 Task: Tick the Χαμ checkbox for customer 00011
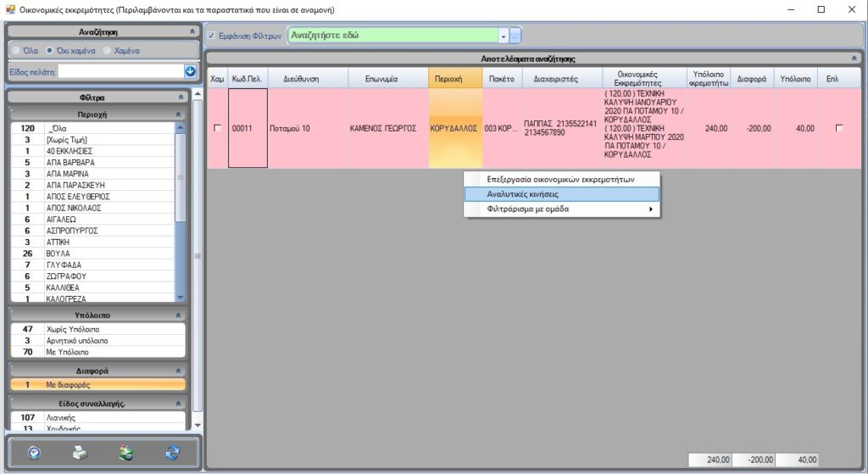click(x=217, y=128)
